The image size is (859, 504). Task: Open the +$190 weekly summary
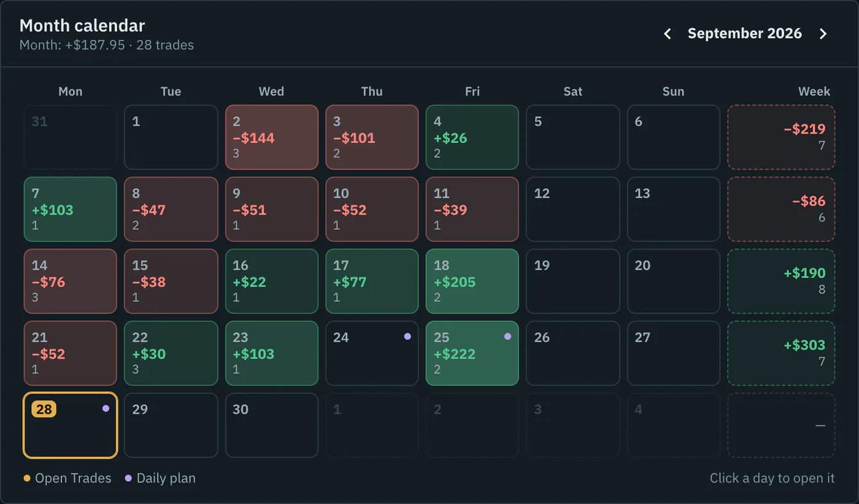pos(781,281)
